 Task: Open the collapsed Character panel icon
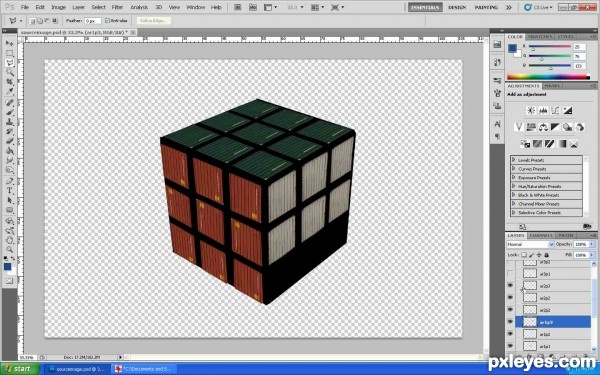pyautogui.click(x=497, y=124)
